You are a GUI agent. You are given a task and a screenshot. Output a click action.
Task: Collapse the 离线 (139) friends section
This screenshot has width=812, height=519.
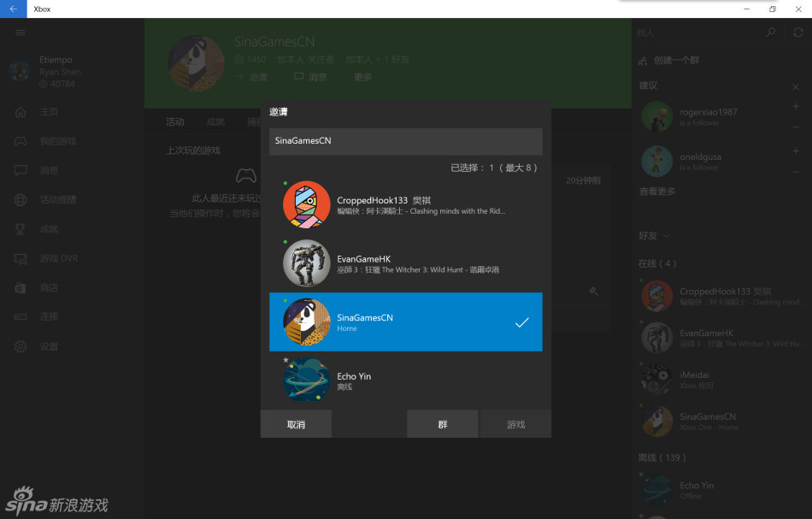point(662,457)
